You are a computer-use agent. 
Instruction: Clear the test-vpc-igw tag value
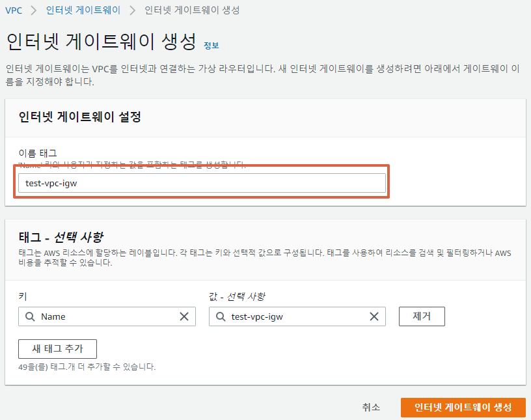(374, 316)
